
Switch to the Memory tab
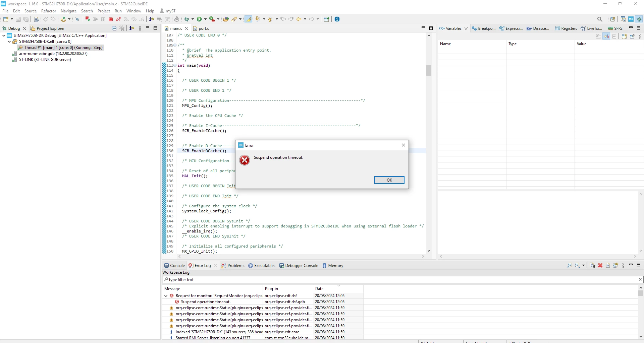pos(333,266)
